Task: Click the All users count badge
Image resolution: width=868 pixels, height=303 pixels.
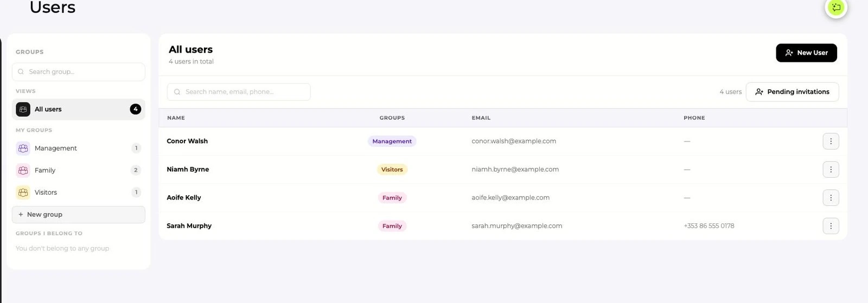Action: point(136,109)
